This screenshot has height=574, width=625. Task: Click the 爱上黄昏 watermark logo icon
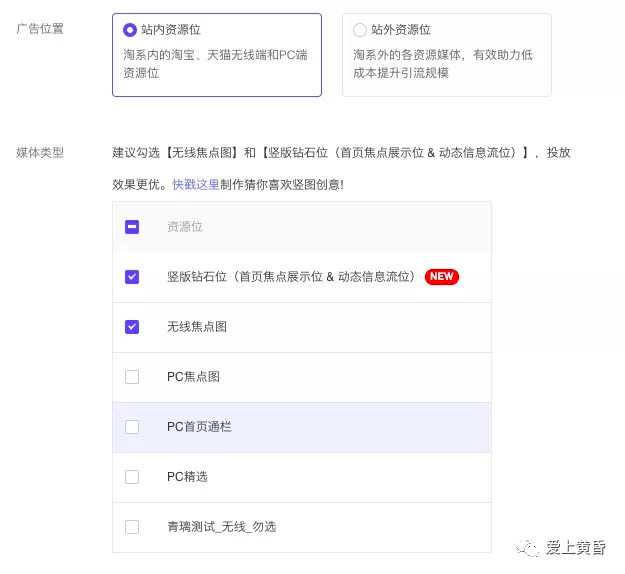point(527,548)
